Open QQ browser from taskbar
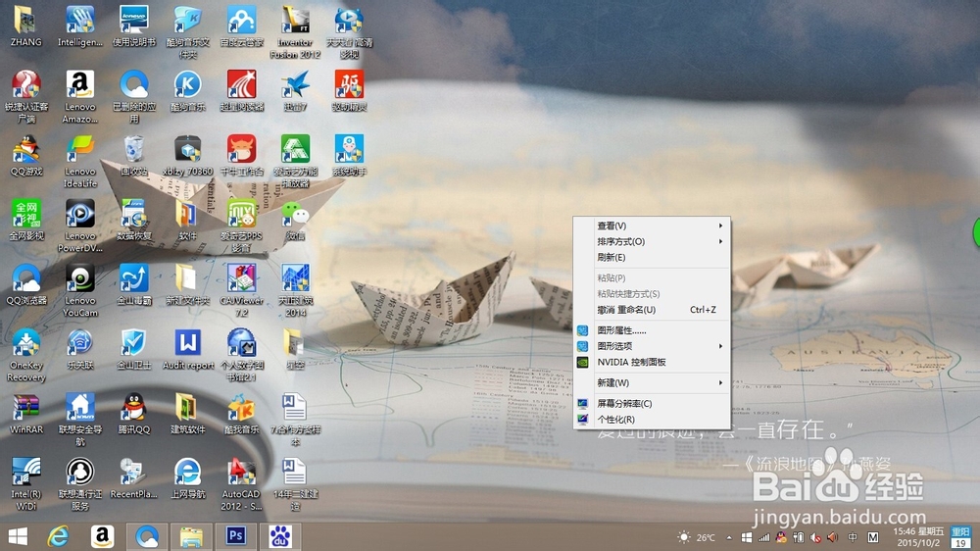 pos(147,536)
